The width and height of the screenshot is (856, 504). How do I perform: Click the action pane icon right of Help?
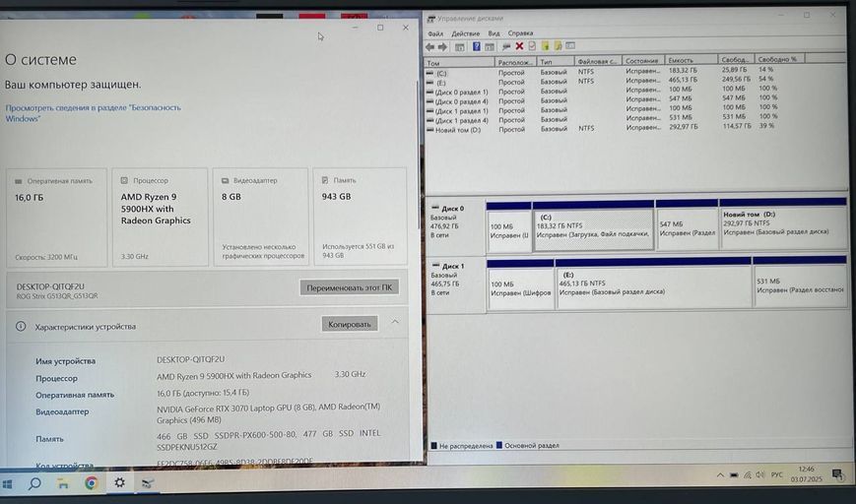tap(490, 47)
